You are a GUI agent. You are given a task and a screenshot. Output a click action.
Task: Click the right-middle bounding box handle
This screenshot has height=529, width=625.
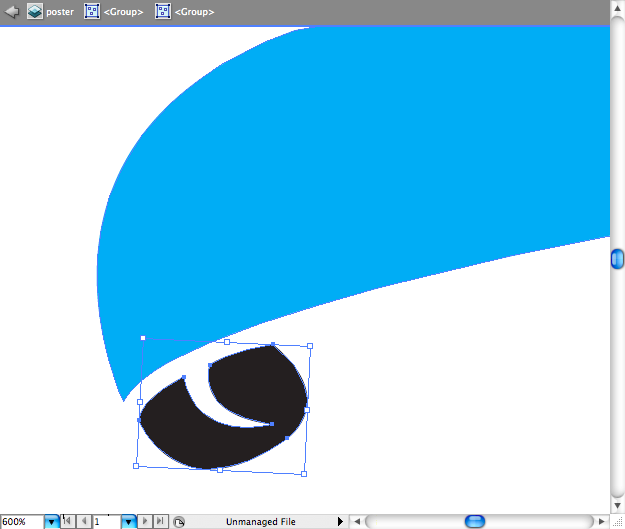pyautogui.click(x=307, y=410)
